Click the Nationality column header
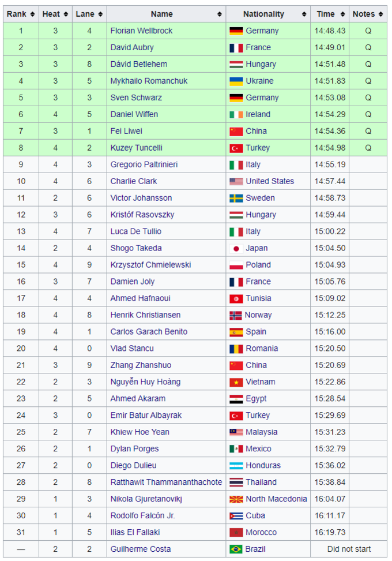 (x=263, y=14)
